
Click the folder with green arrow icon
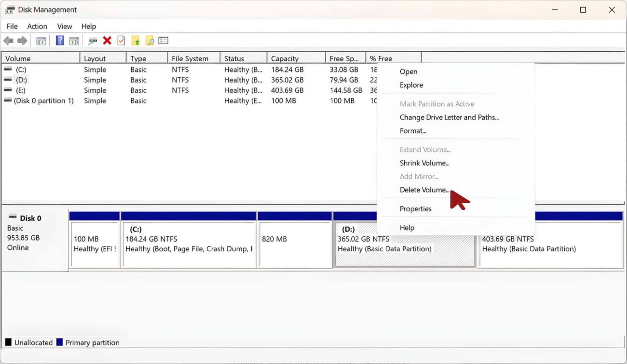point(136,41)
